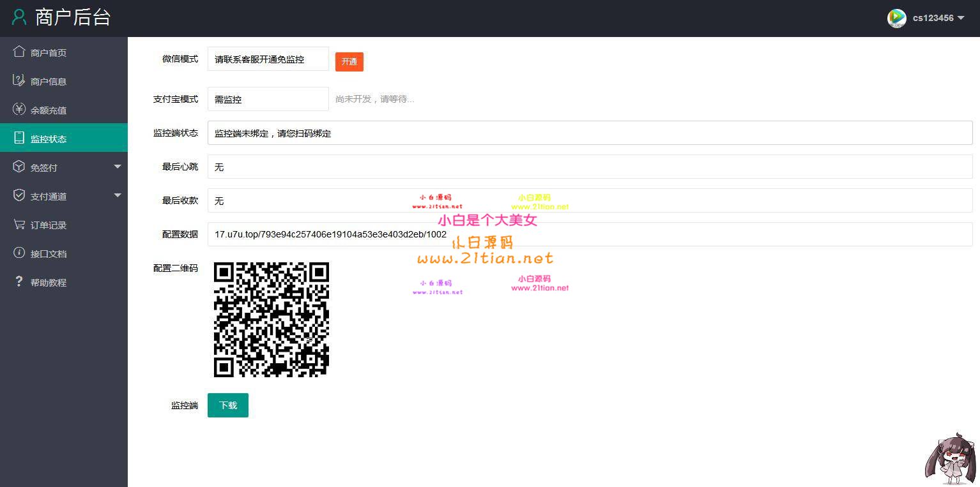Expand the 支付通道 submenu arrow
Screen dimensions: 980x487
[x=118, y=195]
